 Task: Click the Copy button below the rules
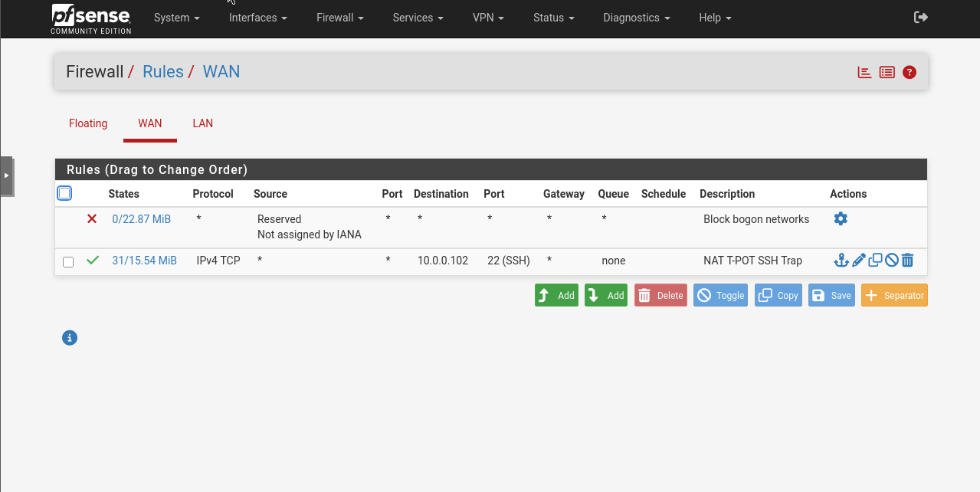click(x=778, y=295)
